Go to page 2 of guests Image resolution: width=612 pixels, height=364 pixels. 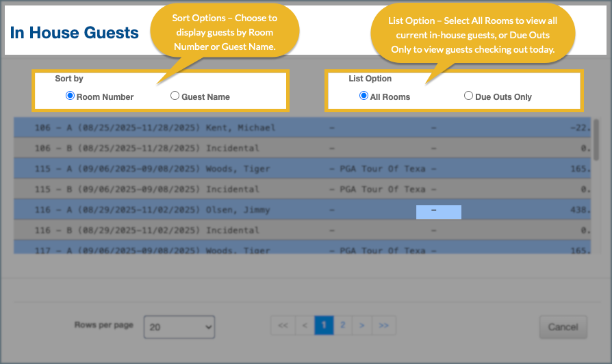coord(343,326)
